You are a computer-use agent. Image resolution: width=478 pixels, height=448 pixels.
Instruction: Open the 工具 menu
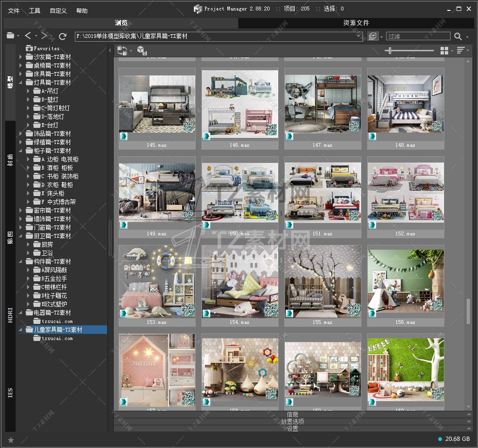point(35,10)
